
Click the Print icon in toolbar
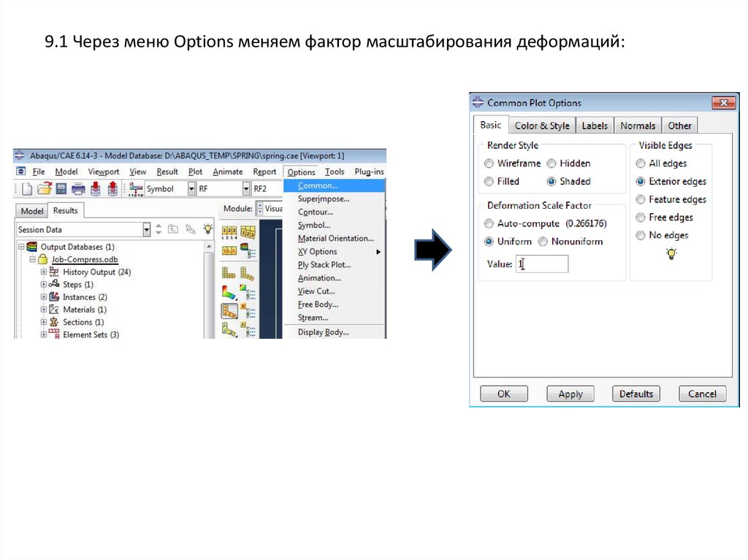click(78, 189)
